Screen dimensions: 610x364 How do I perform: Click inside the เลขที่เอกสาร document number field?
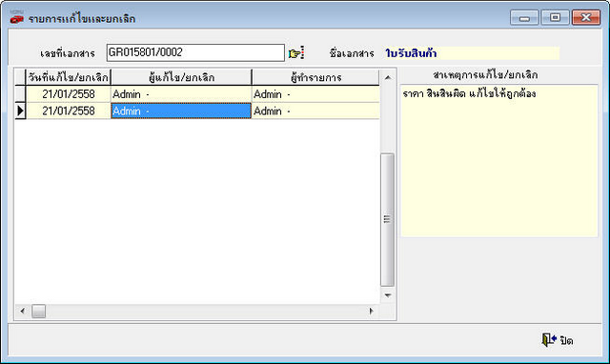point(195,52)
